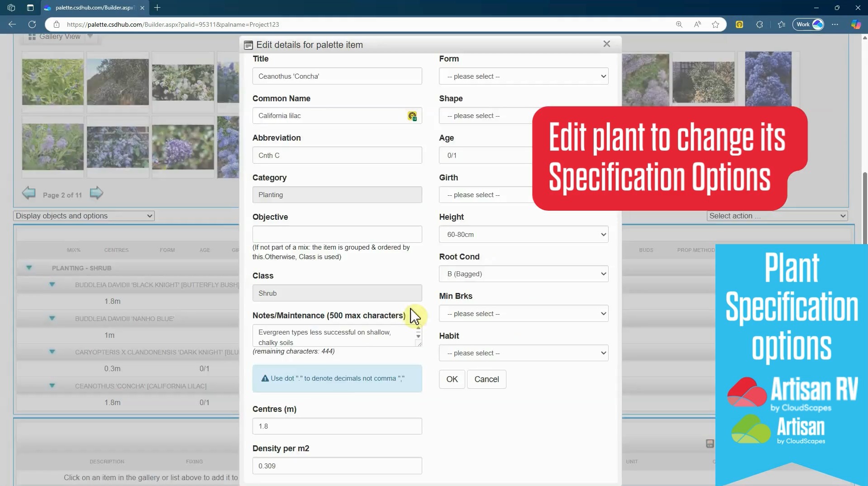Open the browser settings menu

(x=836, y=24)
